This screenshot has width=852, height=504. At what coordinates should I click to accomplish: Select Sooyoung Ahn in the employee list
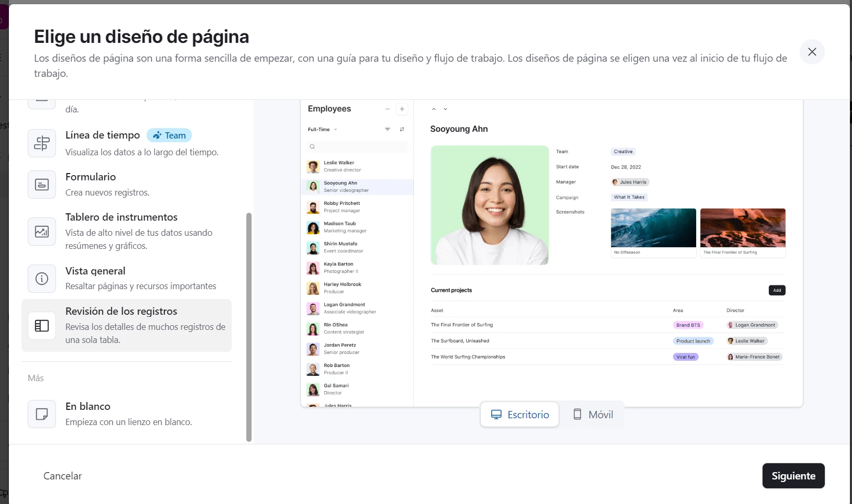(x=357, y=187)
